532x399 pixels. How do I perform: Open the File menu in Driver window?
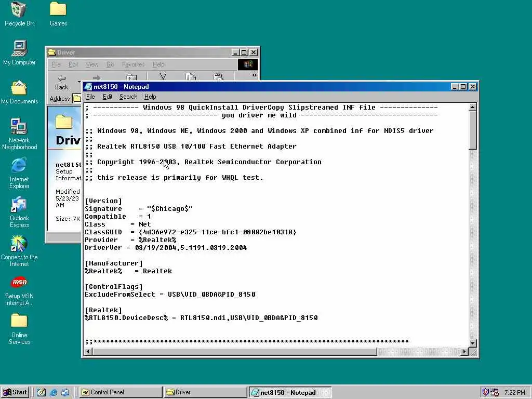click(56, 64)
